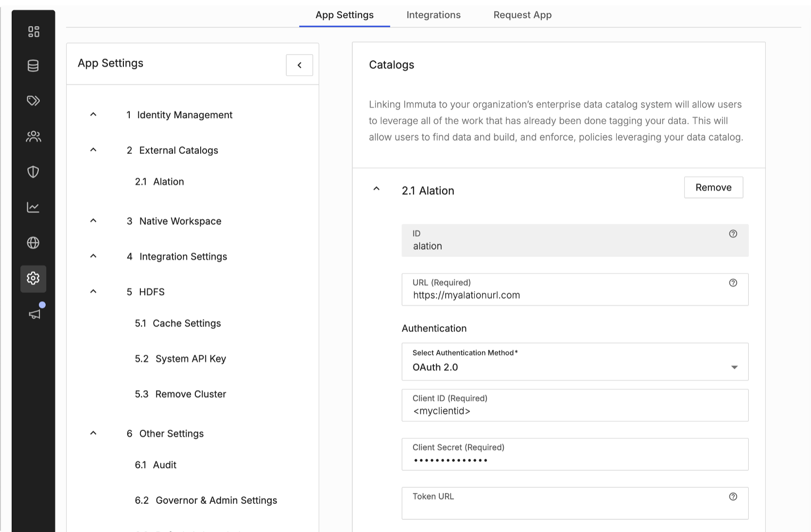Open the tags icon in sidebar
The width and height of the screenshot is (811, 532).
pyautogui.click(x=33, y=101)
